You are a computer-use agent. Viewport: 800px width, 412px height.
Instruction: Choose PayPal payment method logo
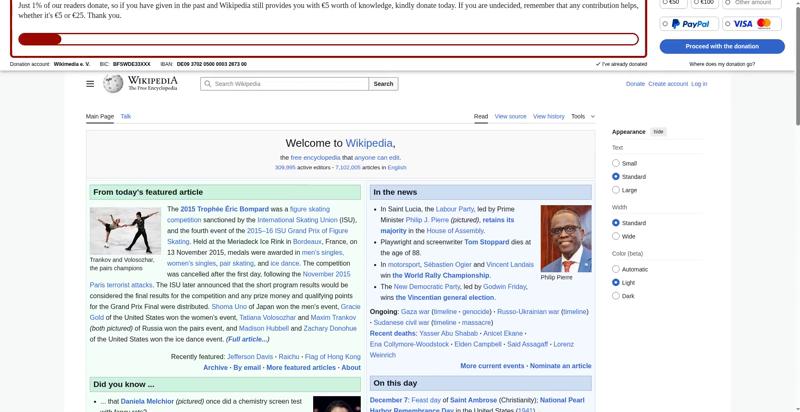click(691, 24)
